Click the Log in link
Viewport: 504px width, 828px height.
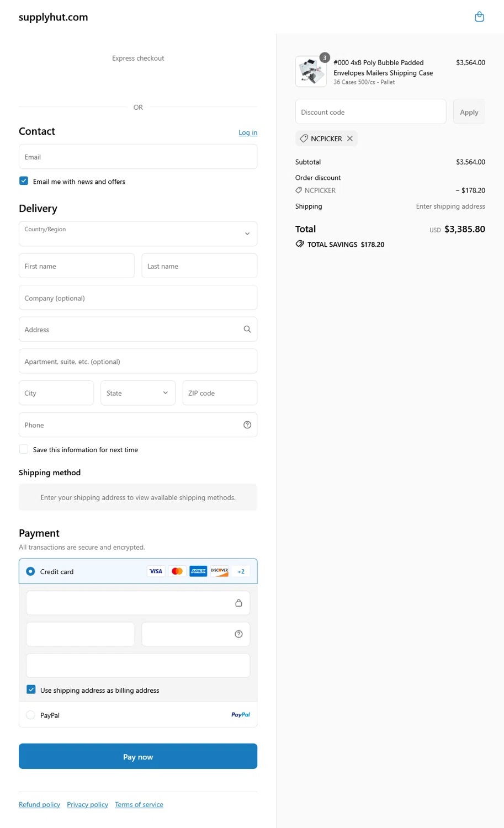[248, 132]
